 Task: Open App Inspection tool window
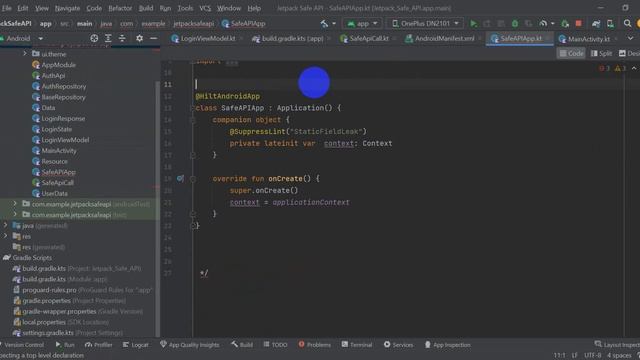pyautogui.click(x=448, y=345)
